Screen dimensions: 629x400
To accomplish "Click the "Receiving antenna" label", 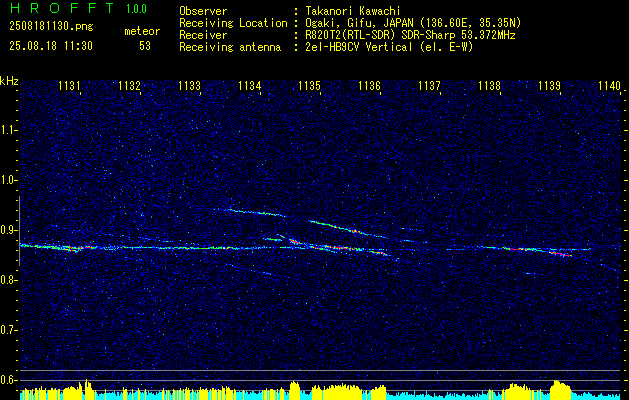I will point(230,47).
